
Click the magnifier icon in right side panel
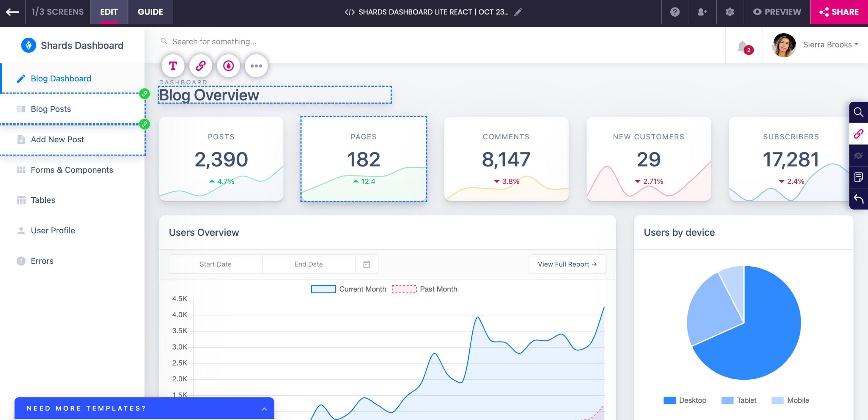pos(859,112)
